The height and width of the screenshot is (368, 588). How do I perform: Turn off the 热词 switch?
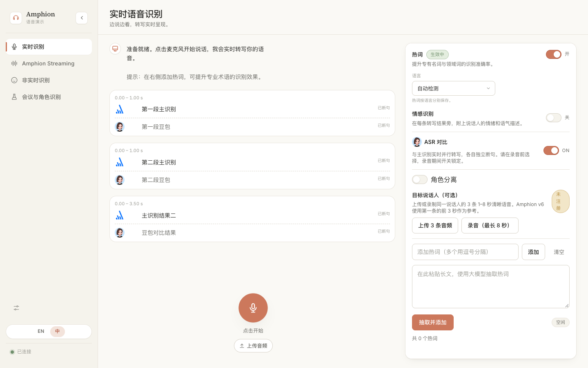pyautogui.click(x=554, y=54)
